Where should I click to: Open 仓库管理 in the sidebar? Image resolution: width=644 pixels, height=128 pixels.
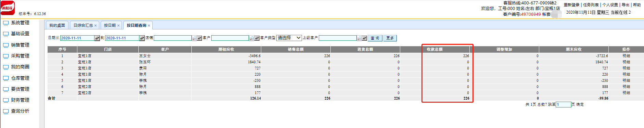[x=20, y=78]
